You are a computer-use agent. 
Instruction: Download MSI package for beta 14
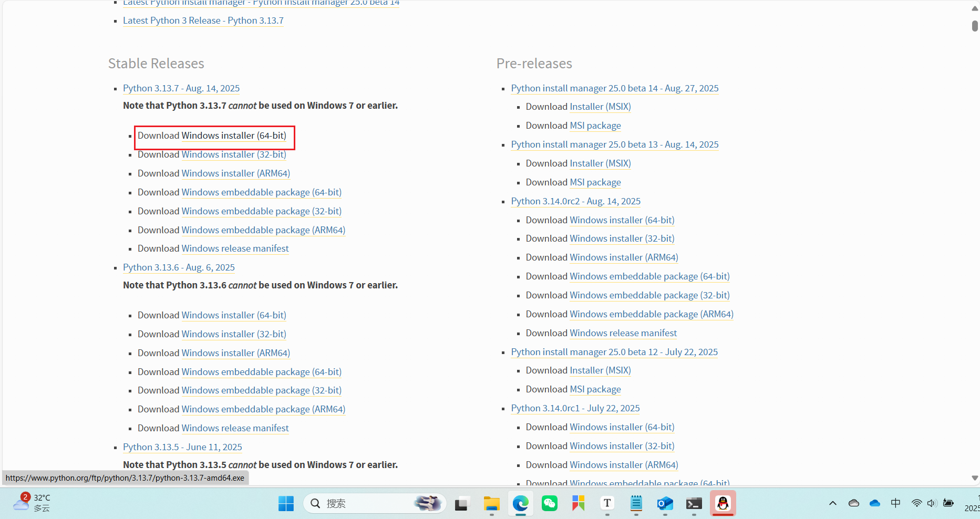595,126
